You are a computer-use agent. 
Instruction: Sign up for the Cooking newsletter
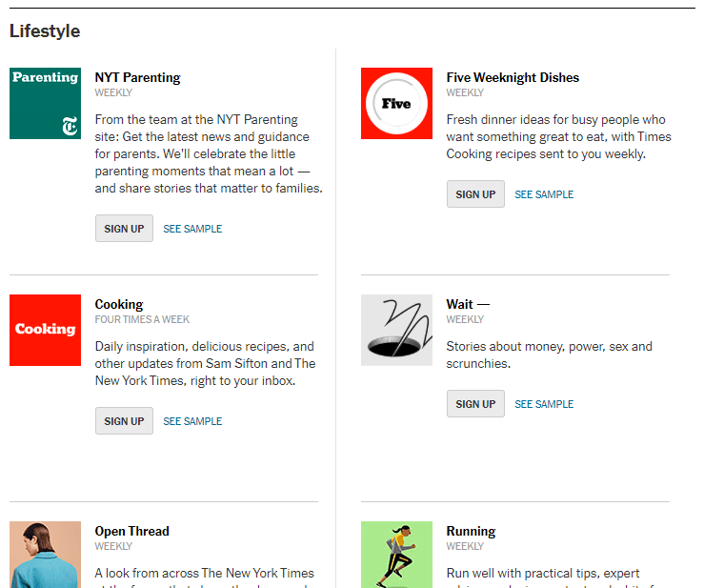(x=124, y=421)
